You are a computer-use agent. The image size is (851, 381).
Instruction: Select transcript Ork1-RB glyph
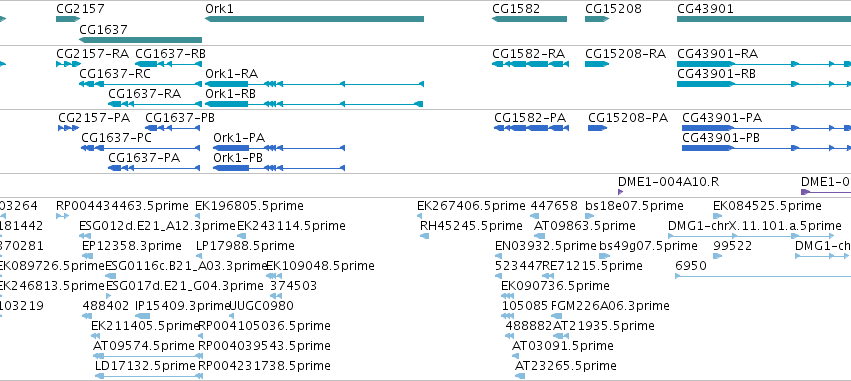tap(314, 104)
